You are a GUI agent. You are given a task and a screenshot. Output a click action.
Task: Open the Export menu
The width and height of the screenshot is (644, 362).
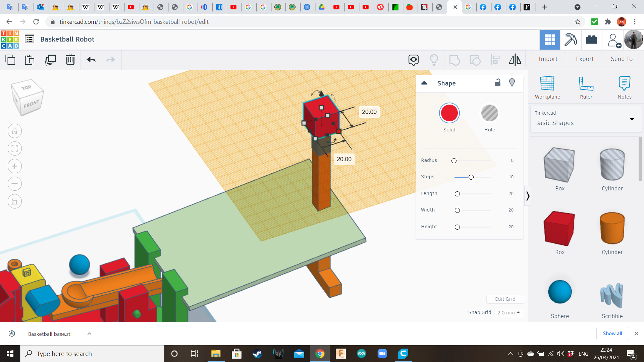click(585, 59)
